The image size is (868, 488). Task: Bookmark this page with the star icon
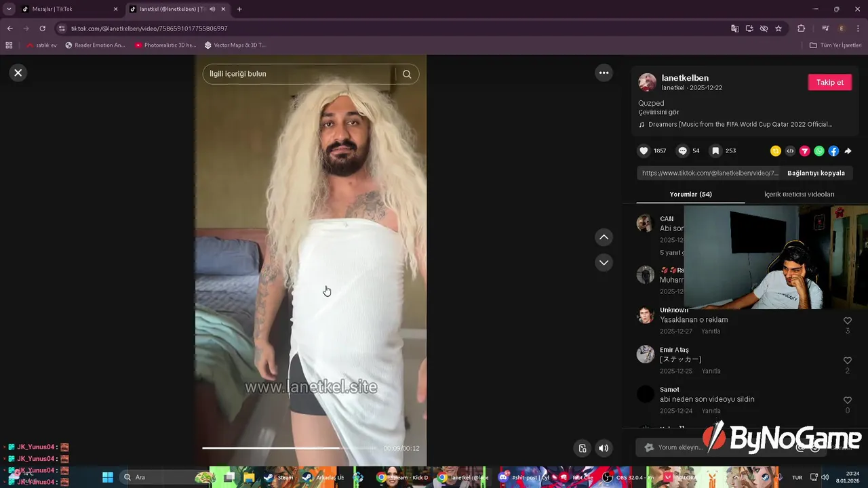pyautogui.click(x=778, y=28)
